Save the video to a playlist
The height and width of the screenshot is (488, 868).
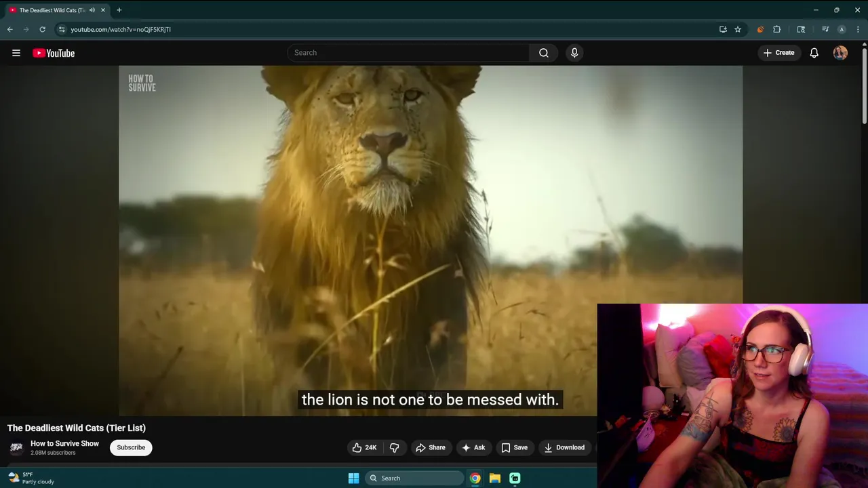(x=514, y=447)
